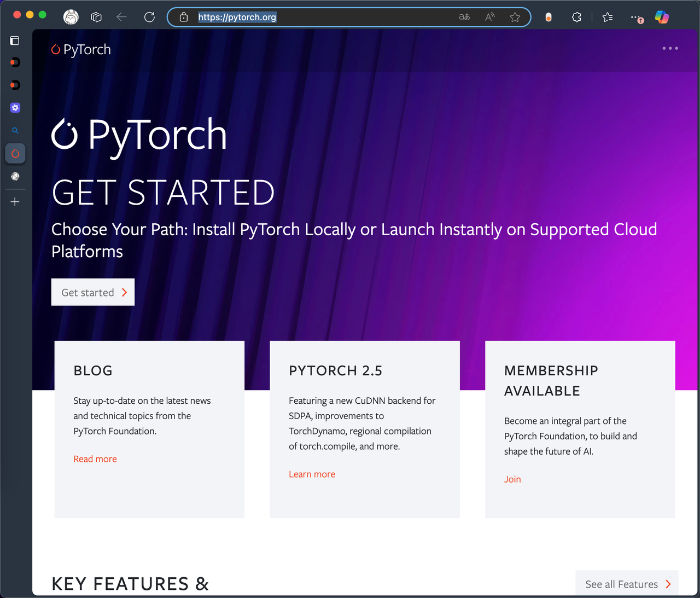Toggle the orange pill extension icon
Viewport: 700px width, 598px height.
coord(549,18)
